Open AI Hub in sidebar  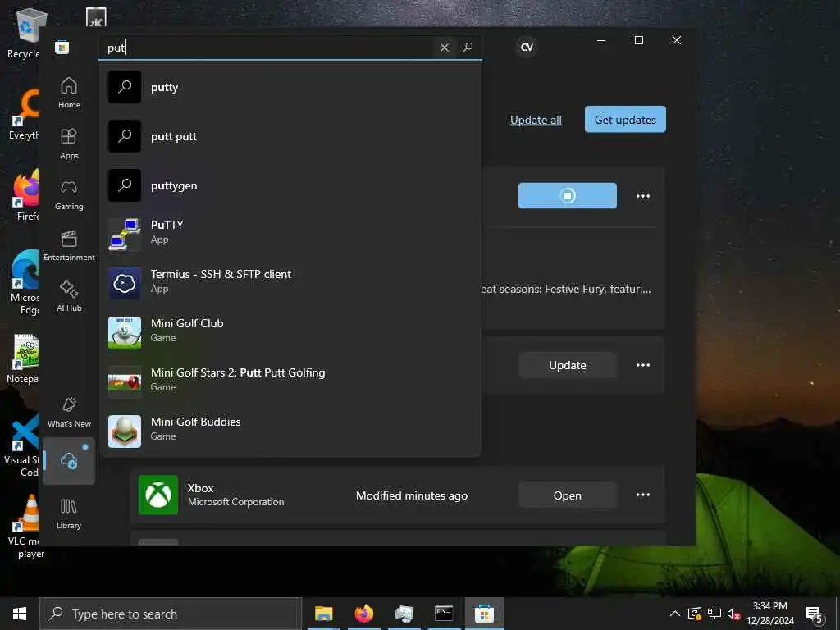coord(69,296)
